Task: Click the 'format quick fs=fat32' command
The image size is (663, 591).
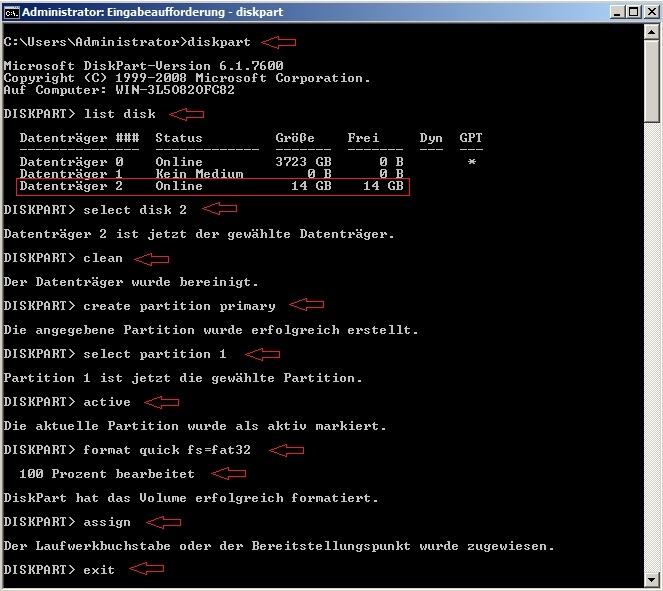Action: coord(127,450)
